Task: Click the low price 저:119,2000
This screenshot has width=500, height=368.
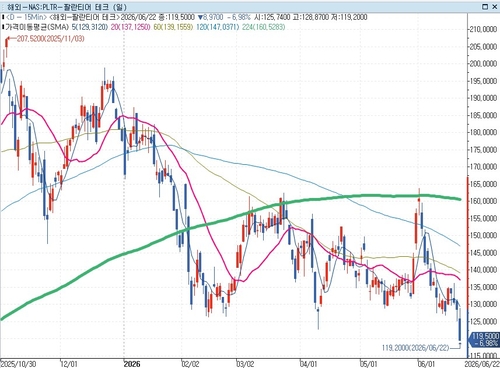Action: click(x=349, y=17)
